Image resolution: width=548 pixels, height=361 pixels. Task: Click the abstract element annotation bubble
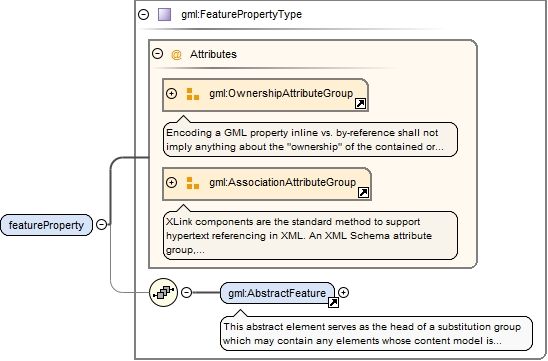coord(376,333)
